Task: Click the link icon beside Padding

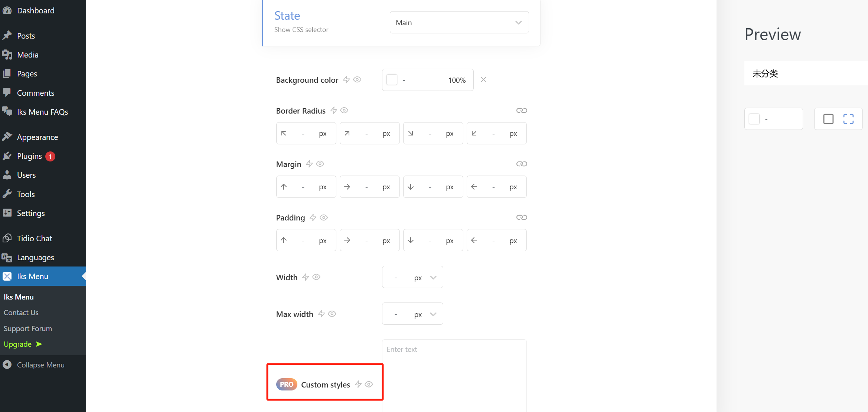Action: coord(522,217)
